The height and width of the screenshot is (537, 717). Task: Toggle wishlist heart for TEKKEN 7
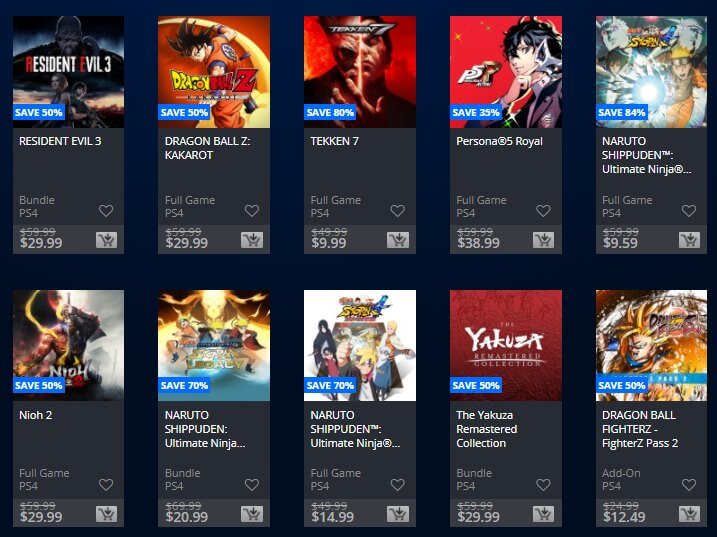pyautogui.click(x=397, y=211)
